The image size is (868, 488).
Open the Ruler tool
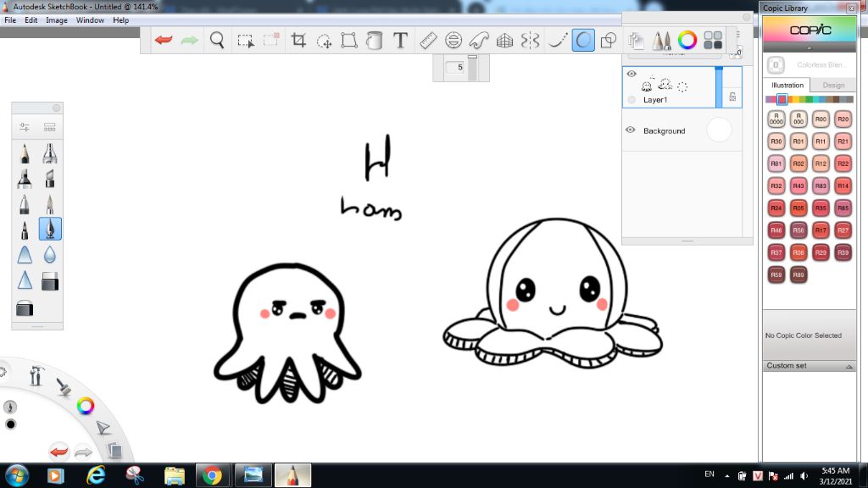pos(428,41)
